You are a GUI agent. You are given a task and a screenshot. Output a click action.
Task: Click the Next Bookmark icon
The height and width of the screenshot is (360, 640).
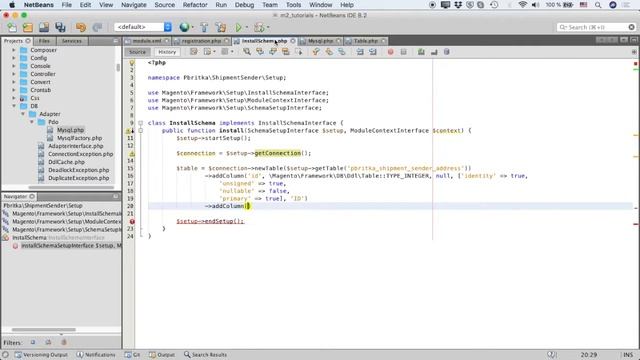(x=329, y=52)
